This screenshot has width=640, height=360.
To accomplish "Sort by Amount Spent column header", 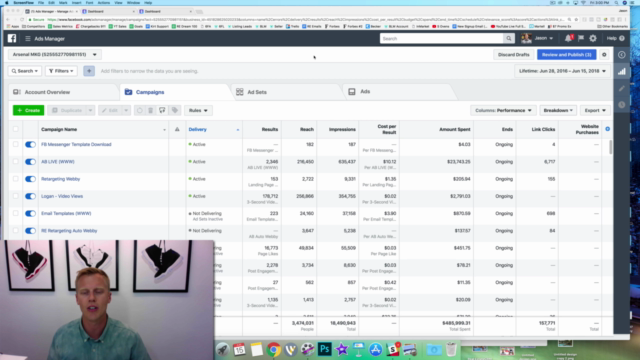I will tap(454, 129).
